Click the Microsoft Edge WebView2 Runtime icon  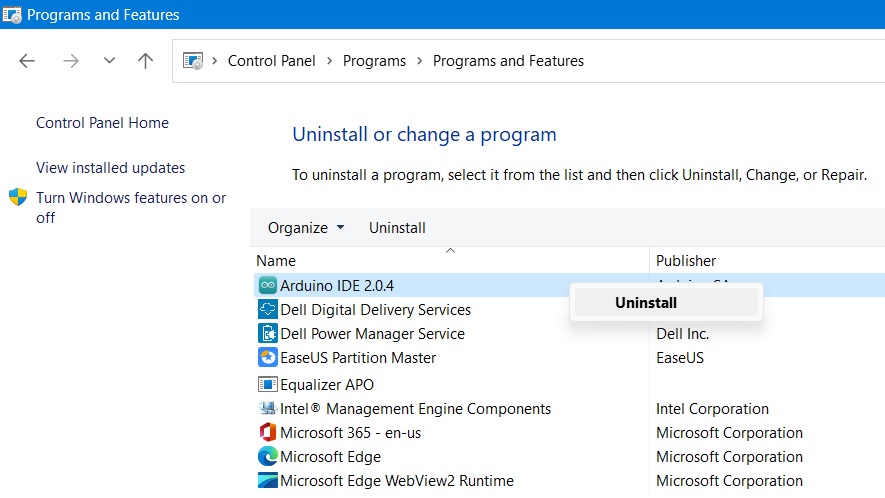pos(268,480)
